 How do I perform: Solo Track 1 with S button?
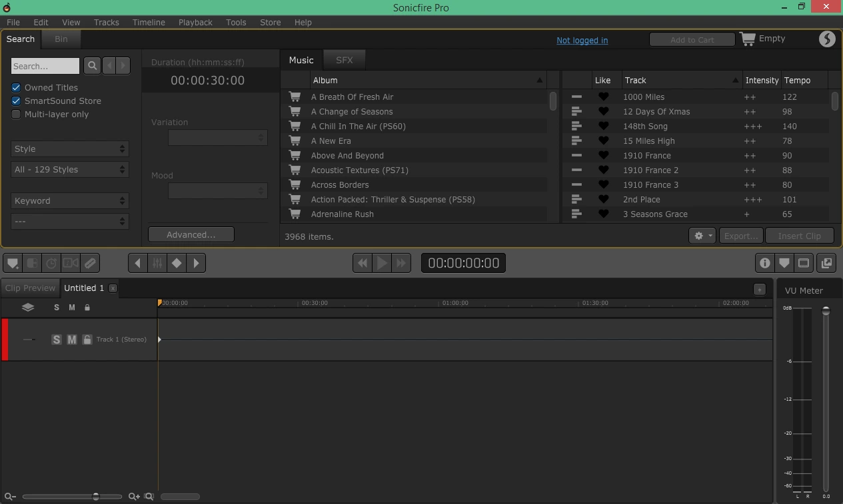[x=57, y=340]
